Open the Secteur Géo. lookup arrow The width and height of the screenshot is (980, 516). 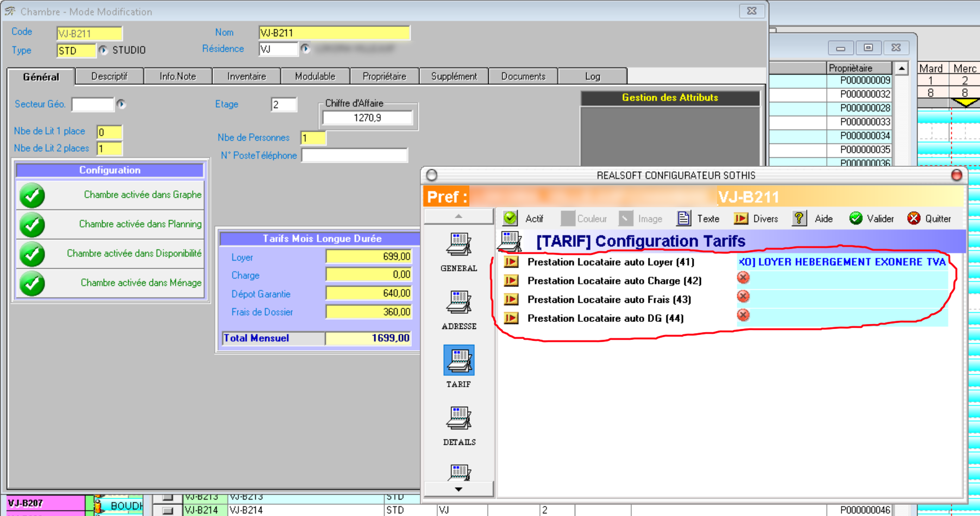click(x=121, y=104)
